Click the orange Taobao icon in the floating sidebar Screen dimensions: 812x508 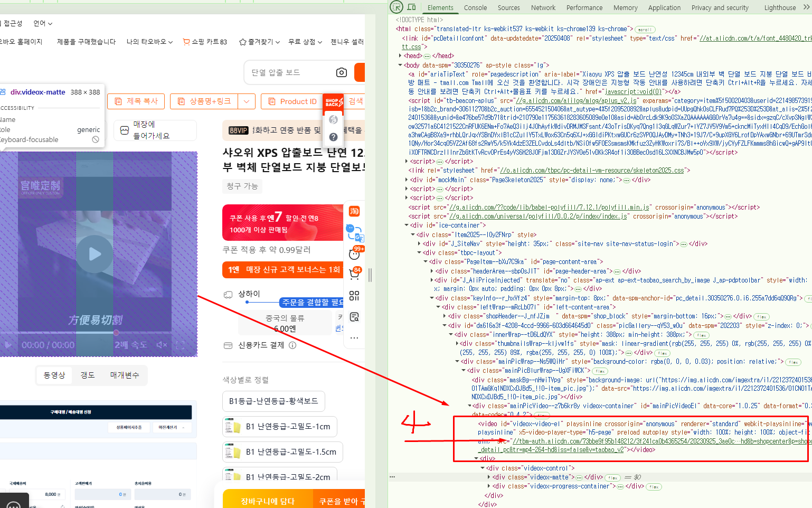click(x=354, y=211)
